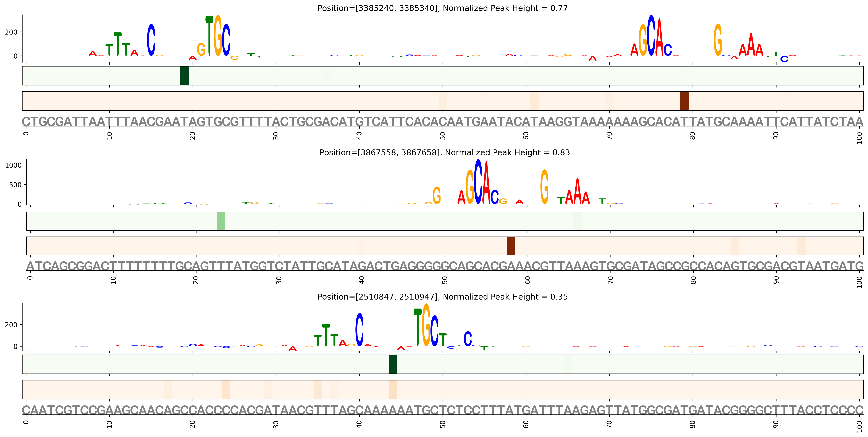Viewport: 868px width, 437px height.
Task: Click the 200 y-axis label in the bottom panel
Action: [x=11, y=325]
